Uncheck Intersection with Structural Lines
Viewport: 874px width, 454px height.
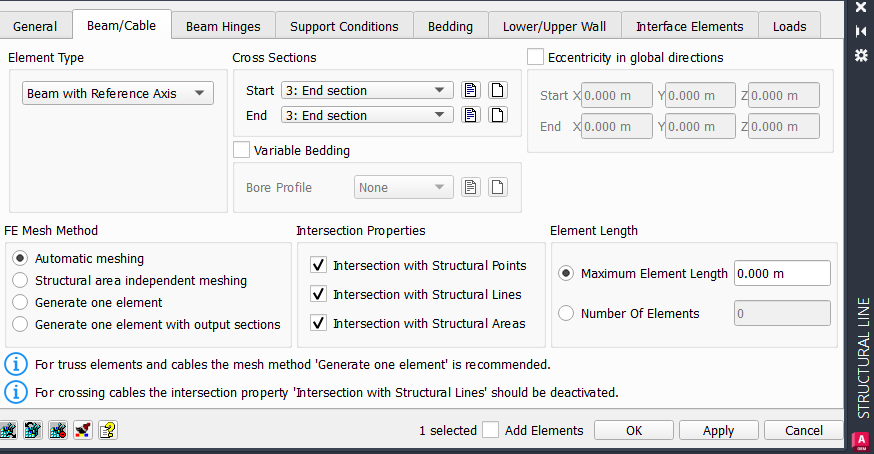[x=318, y=294]
